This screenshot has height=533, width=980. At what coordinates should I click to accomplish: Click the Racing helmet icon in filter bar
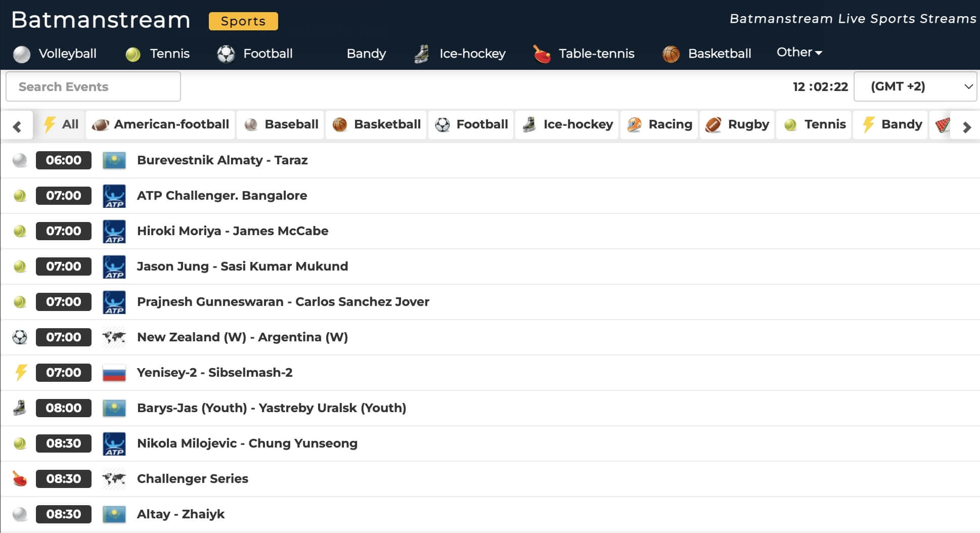coord(634,125)
